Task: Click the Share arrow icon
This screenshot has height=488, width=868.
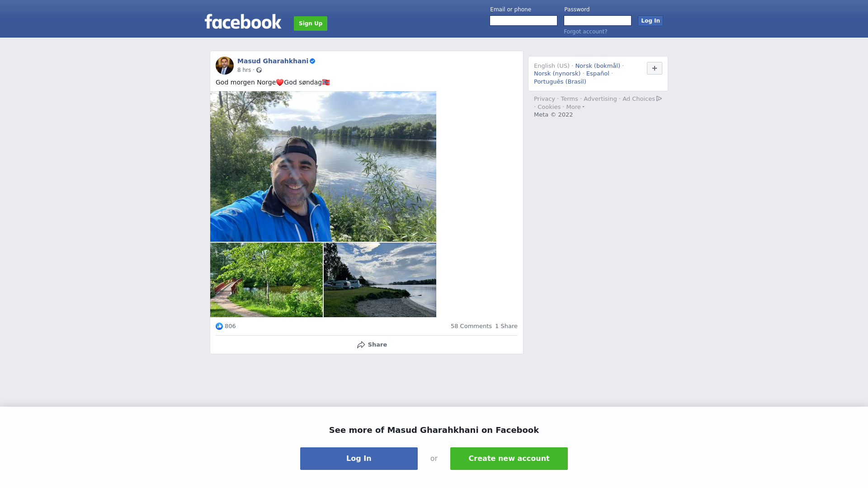Action: (x=361, y=345)
